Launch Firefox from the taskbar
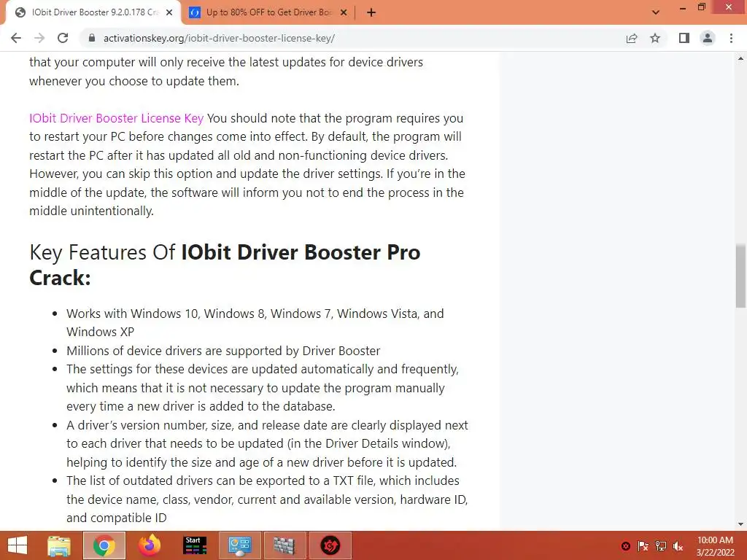The image size is (747, 560). click(x=150, y=545)
